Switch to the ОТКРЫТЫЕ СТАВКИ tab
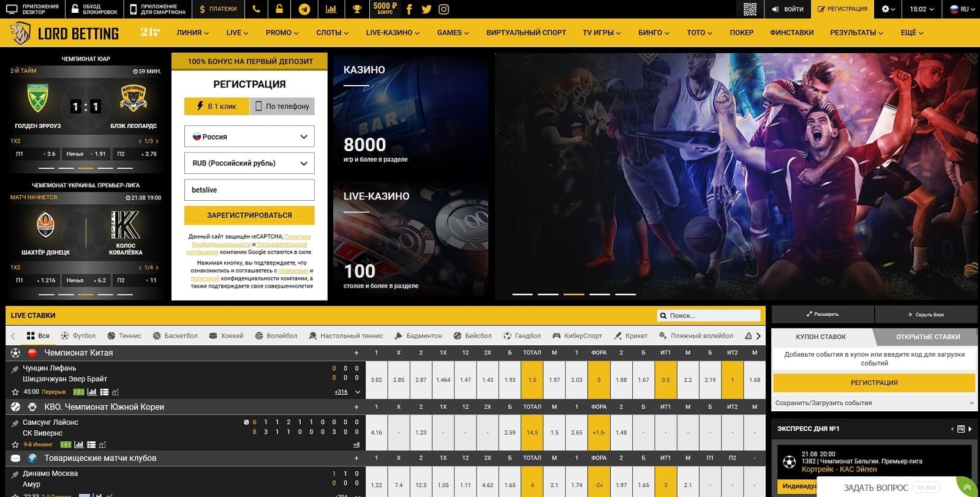Viewport: 980px width, 497px height. 927,337
